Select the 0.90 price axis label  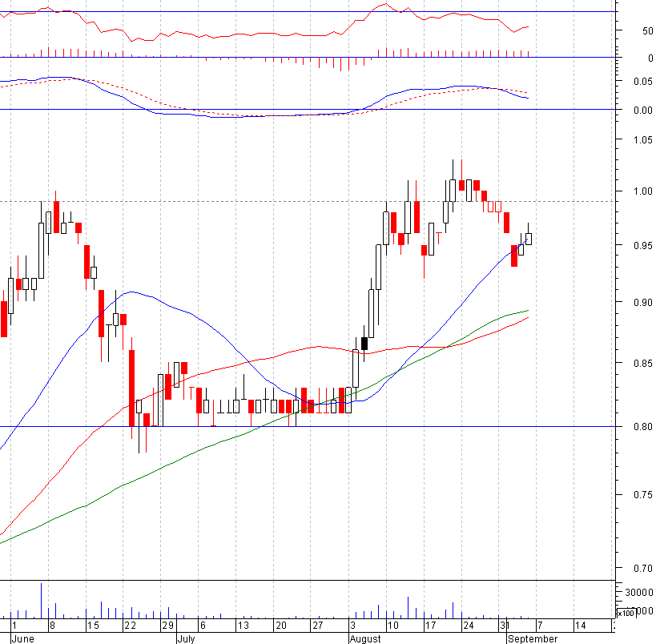643,303
